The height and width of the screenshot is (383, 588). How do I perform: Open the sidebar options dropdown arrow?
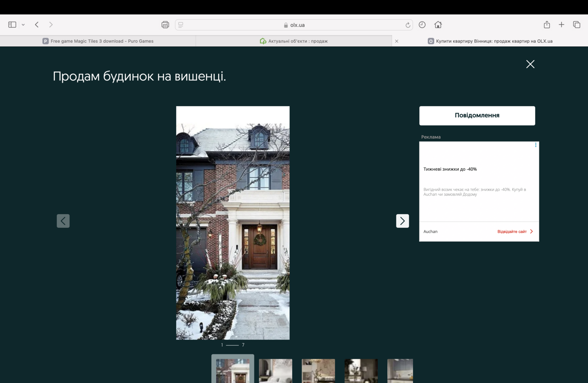point(23,25)
